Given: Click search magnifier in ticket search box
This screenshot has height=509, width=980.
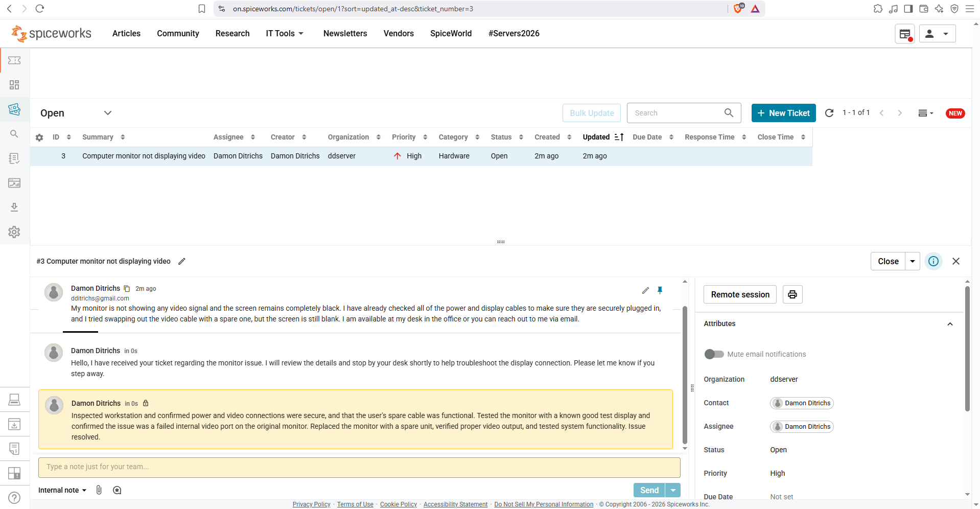Looking at the screenshot, I should point(729,113).
